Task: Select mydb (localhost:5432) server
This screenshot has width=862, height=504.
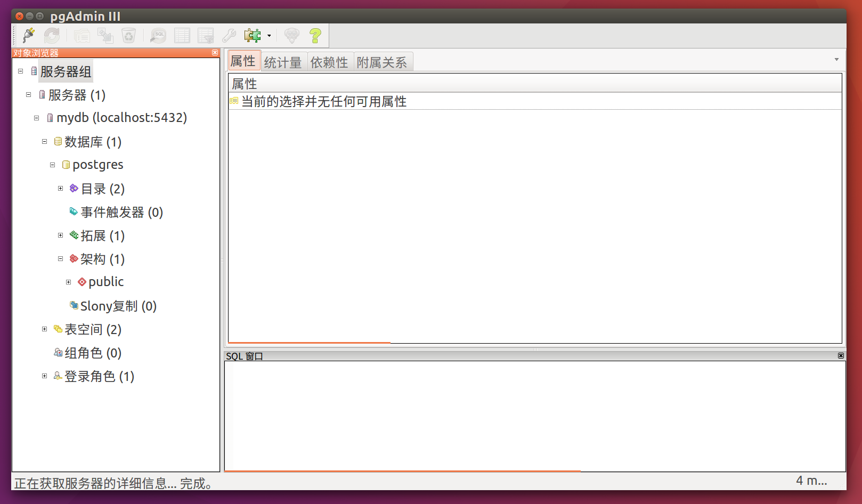Action: pos(122,118)
